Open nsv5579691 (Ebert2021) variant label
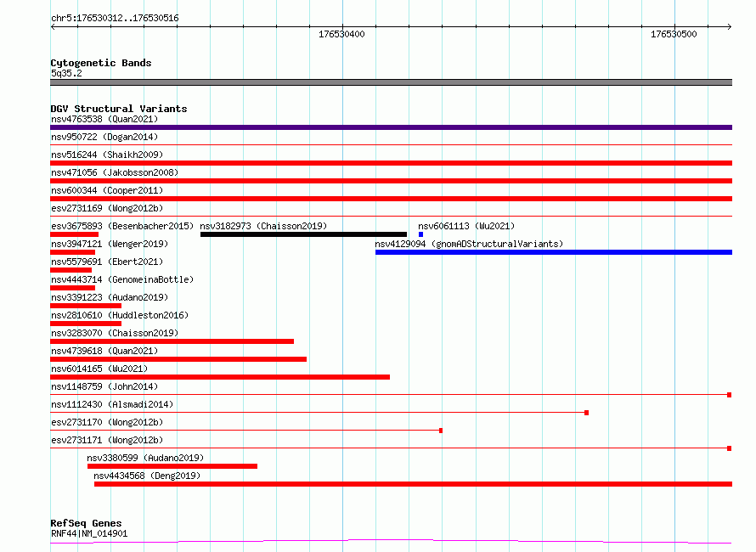Viewport: 756px width, 552px height. click(x=107, y=262)
